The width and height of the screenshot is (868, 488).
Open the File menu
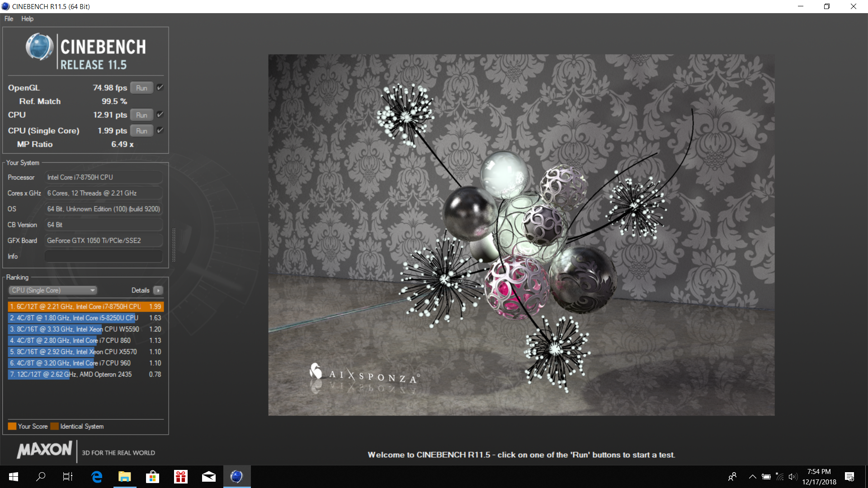pyautogui.click(x=9, y=19)
